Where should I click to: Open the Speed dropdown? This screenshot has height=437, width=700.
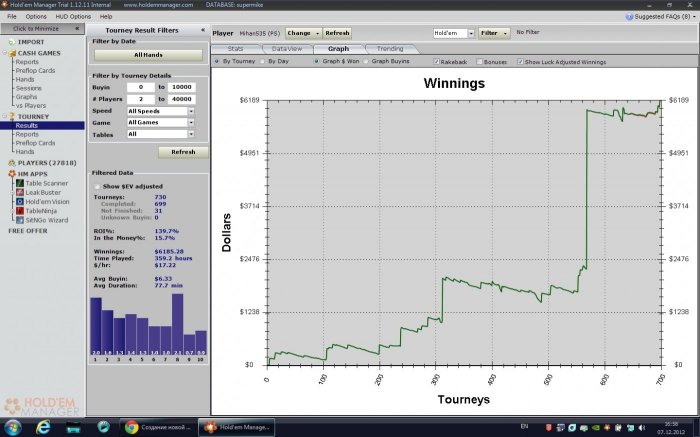191,111
